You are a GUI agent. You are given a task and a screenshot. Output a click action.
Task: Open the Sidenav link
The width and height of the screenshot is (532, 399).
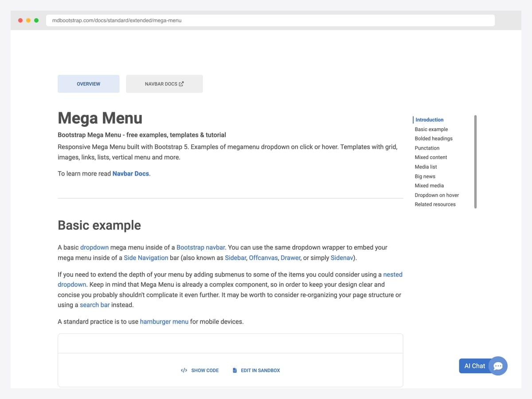coord(343,258)
